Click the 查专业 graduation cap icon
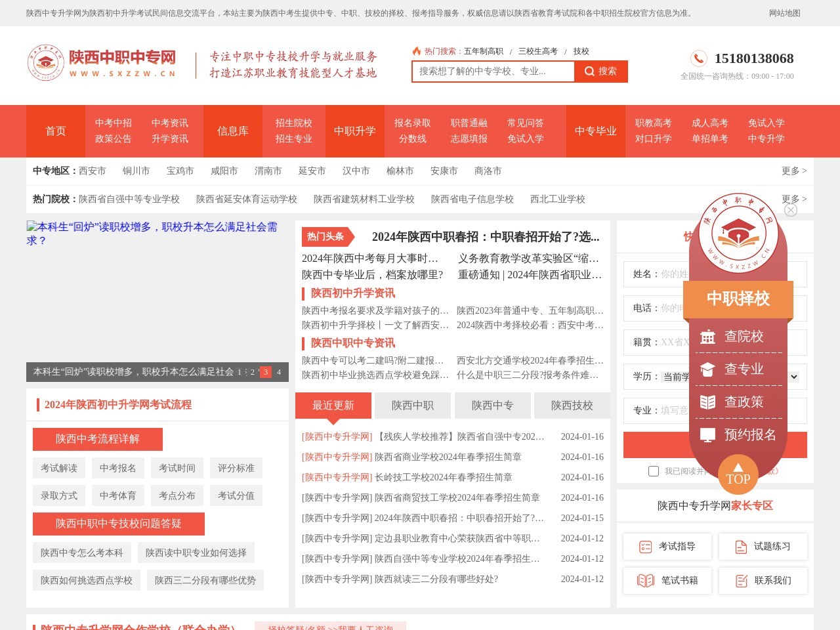The image size is (840, 630). (x=707, y=369)
